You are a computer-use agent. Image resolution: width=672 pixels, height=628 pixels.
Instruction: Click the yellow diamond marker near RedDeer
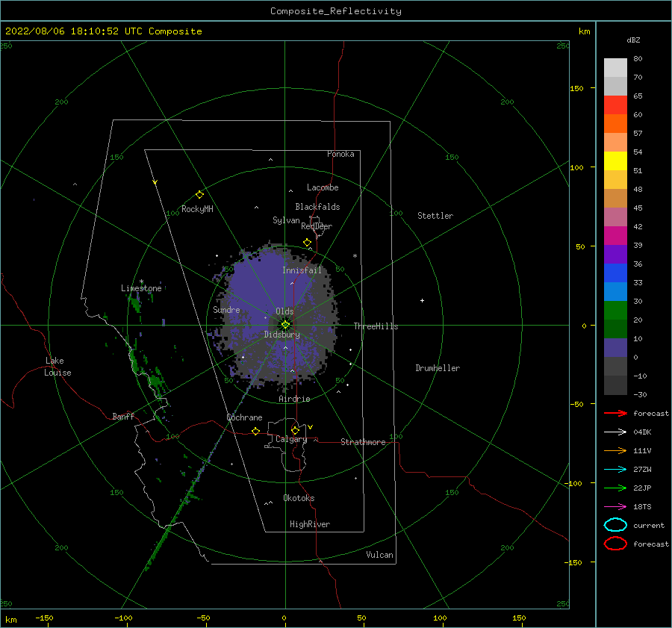tap(308, 243)
